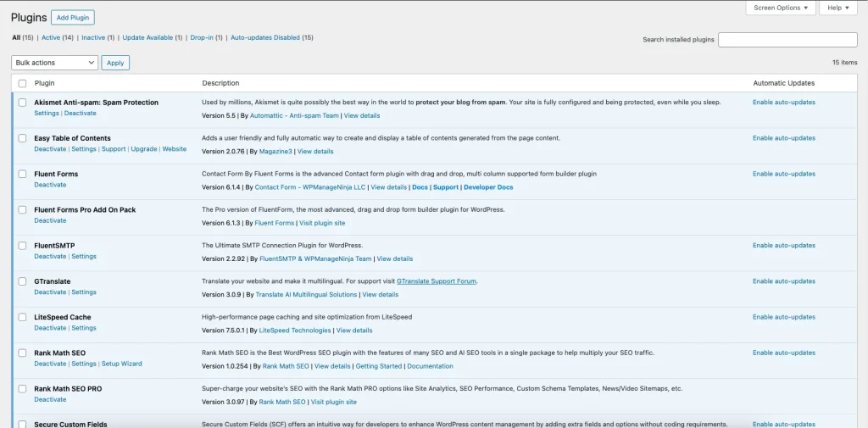868x428 pixels.
Task: Deactivate Fluent Forms Pro Add On Pack
Action: (x=50, y=220)
